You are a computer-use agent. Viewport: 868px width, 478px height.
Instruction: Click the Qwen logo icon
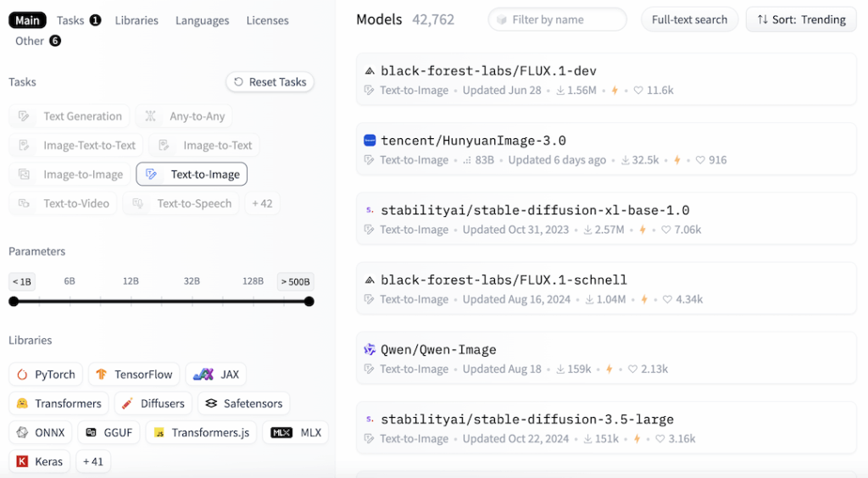coord(370,349)
